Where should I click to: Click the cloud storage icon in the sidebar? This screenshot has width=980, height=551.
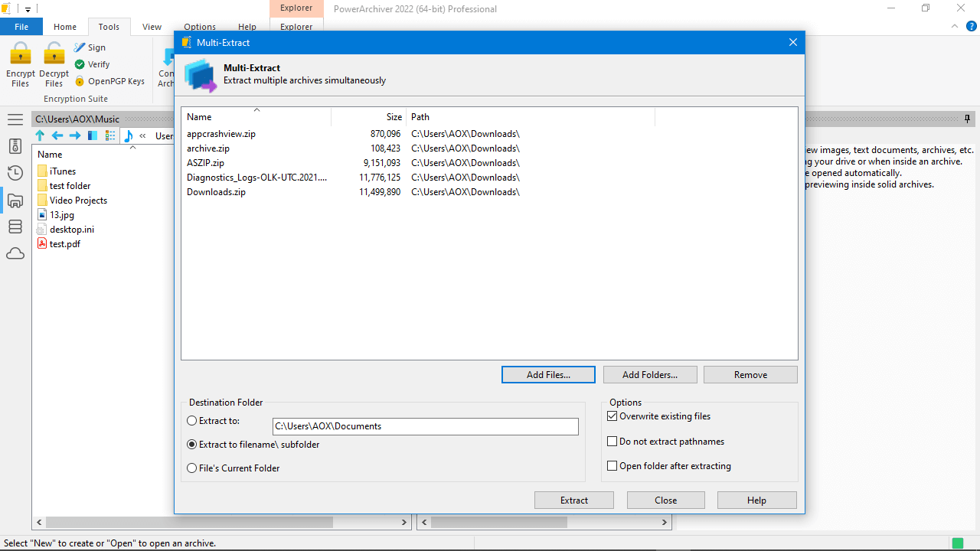point(15,253)
